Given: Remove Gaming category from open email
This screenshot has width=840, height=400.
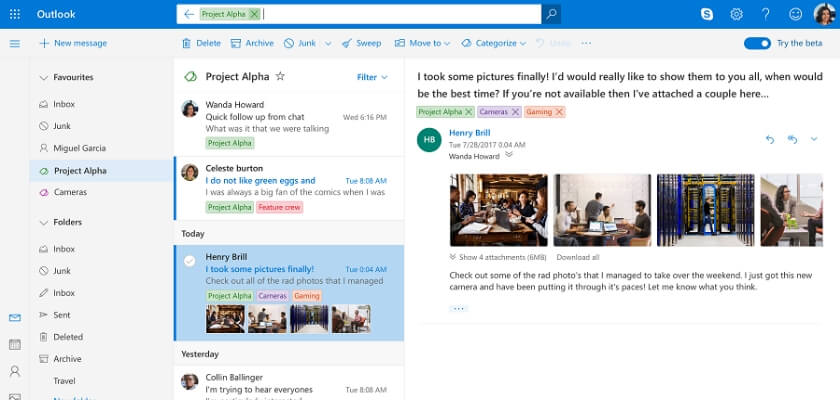Looking at the screenshot, I should tap(559, 112).
